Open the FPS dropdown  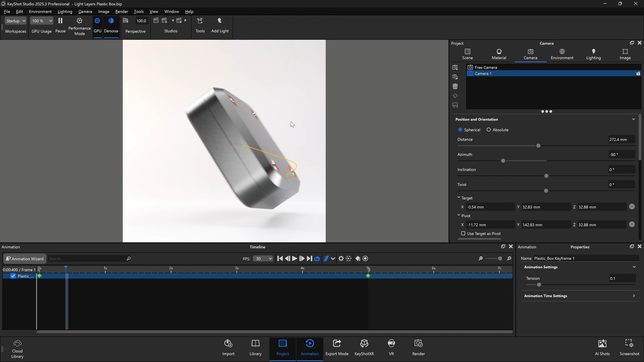tap(263, 258)
